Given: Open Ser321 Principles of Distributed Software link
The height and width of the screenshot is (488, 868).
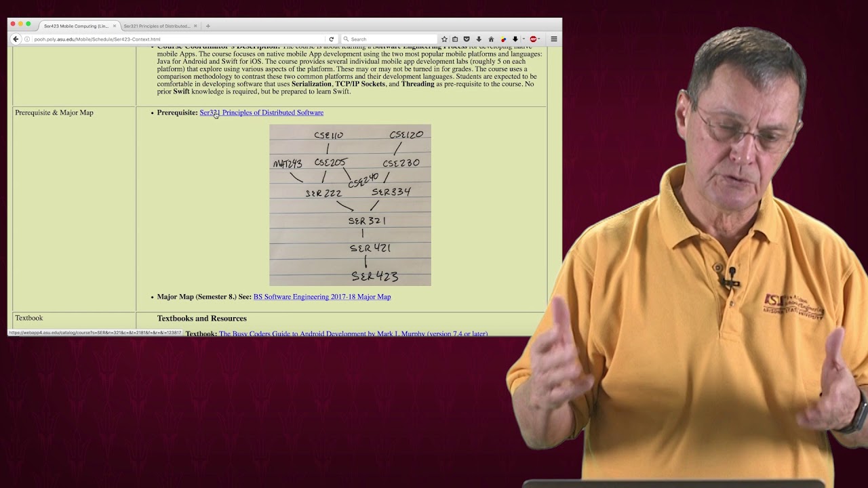Looking at the screenshot, I should (x=261, y=113).
